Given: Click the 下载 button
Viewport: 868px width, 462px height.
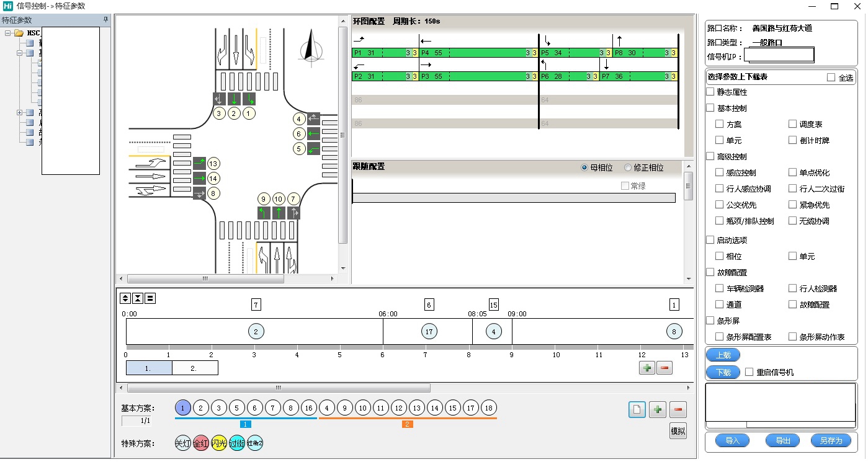Looking at the screenshot, I should click(x=723, y=372).
